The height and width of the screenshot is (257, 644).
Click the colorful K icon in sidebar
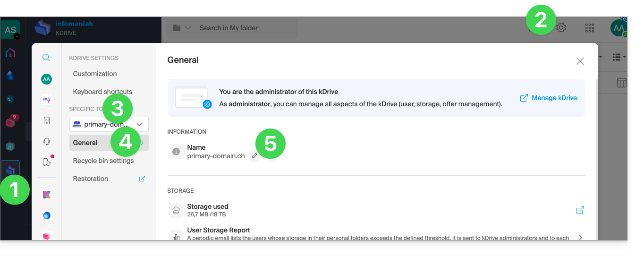pyautogui.click(x=46, y=195)
